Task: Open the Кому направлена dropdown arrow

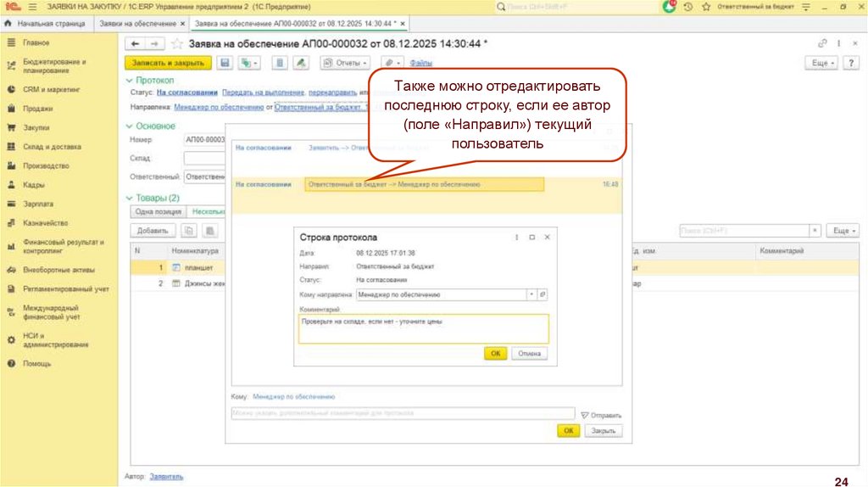Action: [531, 294]
